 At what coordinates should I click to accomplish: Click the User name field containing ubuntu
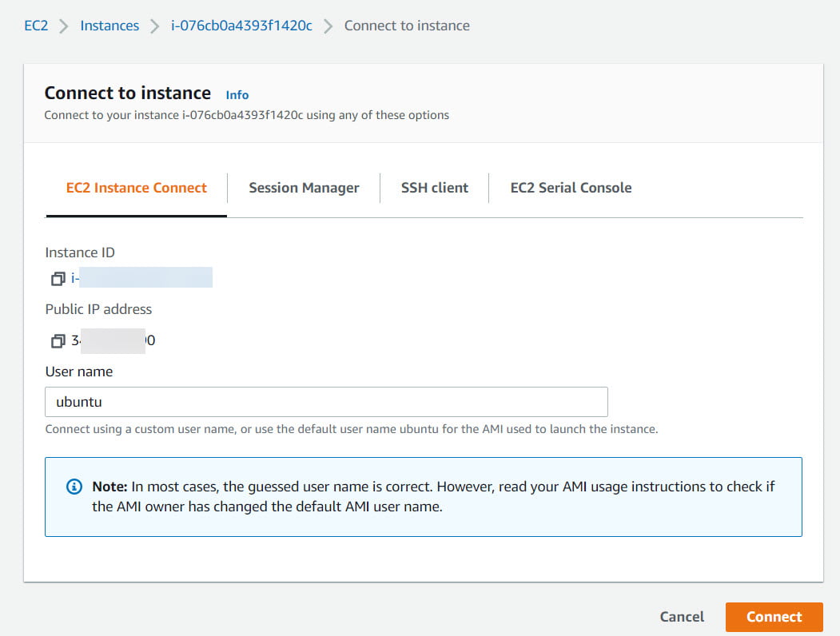[326, 402]
